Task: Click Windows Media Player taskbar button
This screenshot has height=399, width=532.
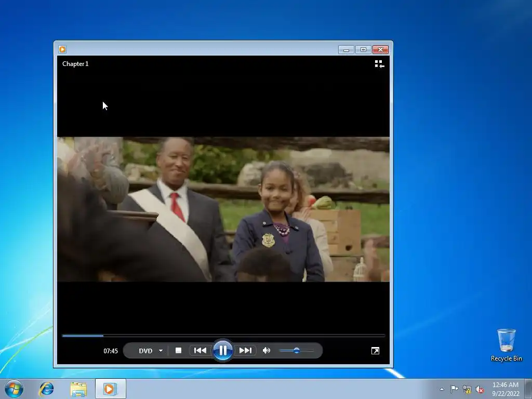Action: [x=110, y=389]
